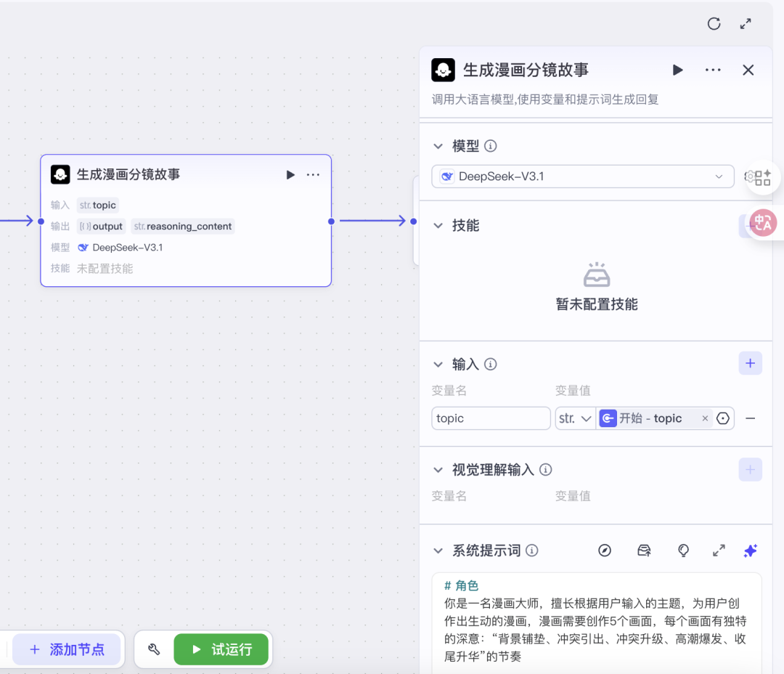
Task: Remove the 开始 - topic variable reference
Action: (x=704, y=418)
